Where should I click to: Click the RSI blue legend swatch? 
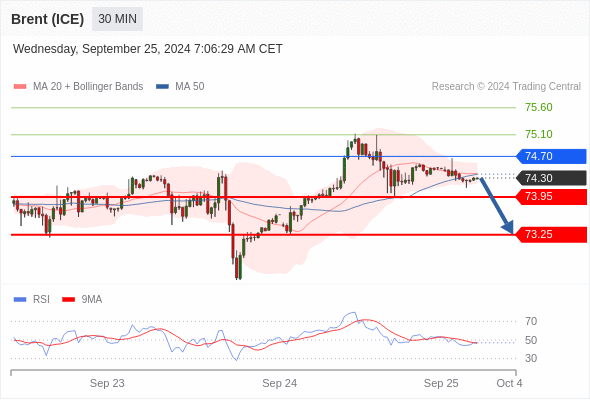click(20, 300)
